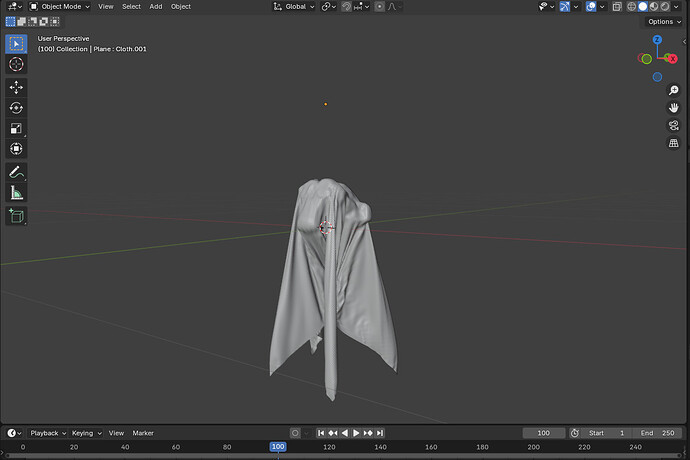The height and width of the screenshot is (460, 690).
Task: Select the Scale tool
Action: click(x=16, y=128)
